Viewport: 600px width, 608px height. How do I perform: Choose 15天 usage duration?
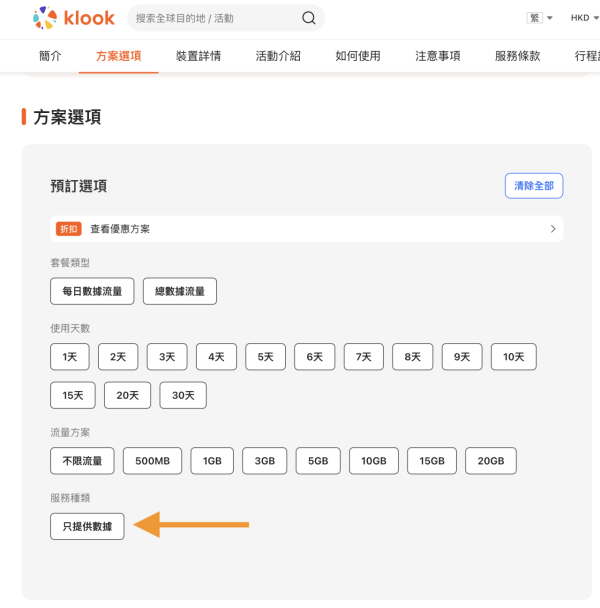[73, 395]
